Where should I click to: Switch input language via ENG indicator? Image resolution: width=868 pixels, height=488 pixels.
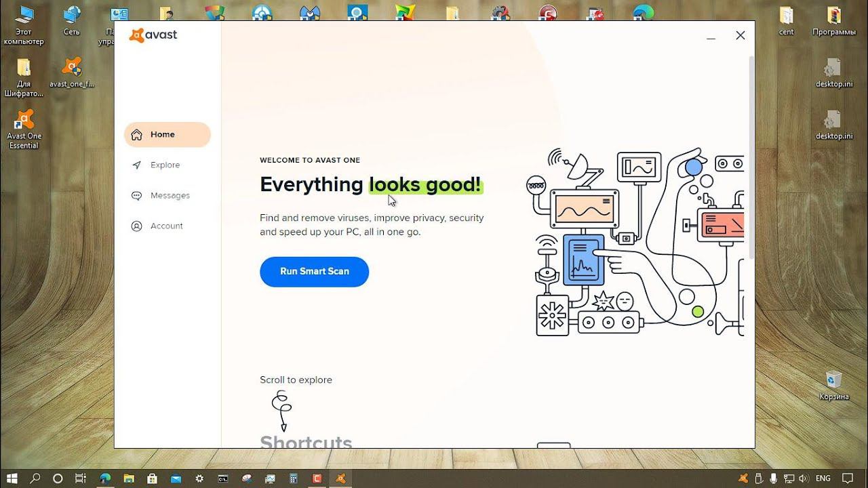coord(823,479)
